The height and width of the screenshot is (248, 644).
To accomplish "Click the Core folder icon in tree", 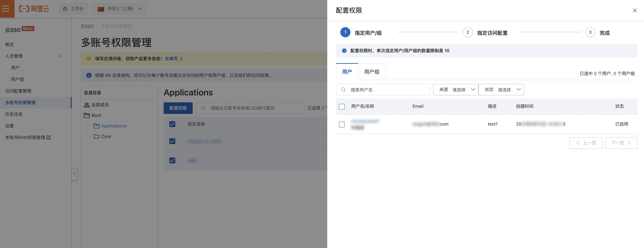I will (96, 136).
